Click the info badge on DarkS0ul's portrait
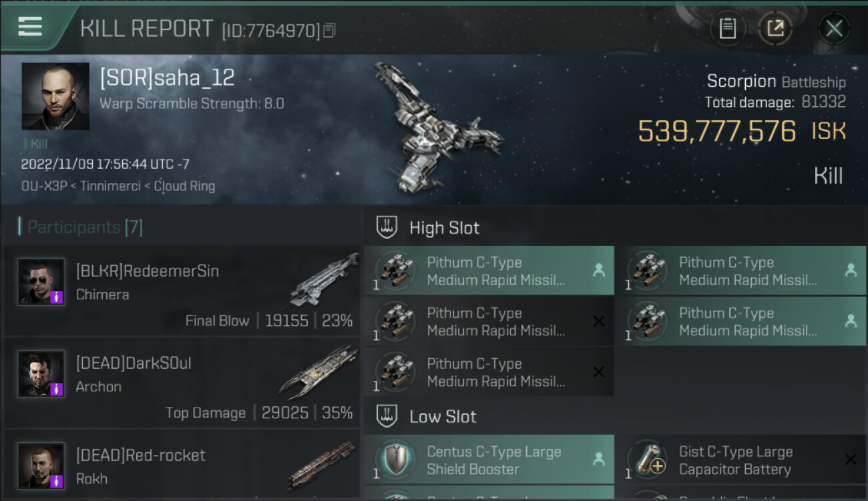This screenshot has width=868, height=501. click(x=57, y=389)
